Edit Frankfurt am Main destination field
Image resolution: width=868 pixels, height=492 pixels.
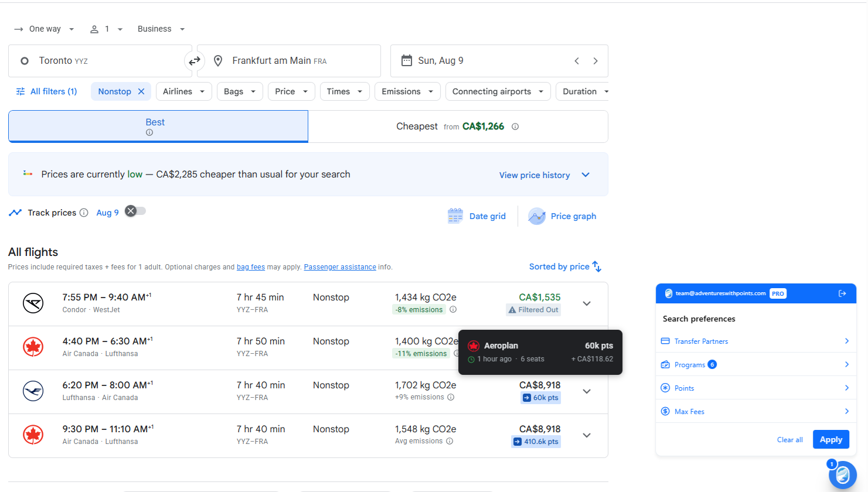pos(289,61)
